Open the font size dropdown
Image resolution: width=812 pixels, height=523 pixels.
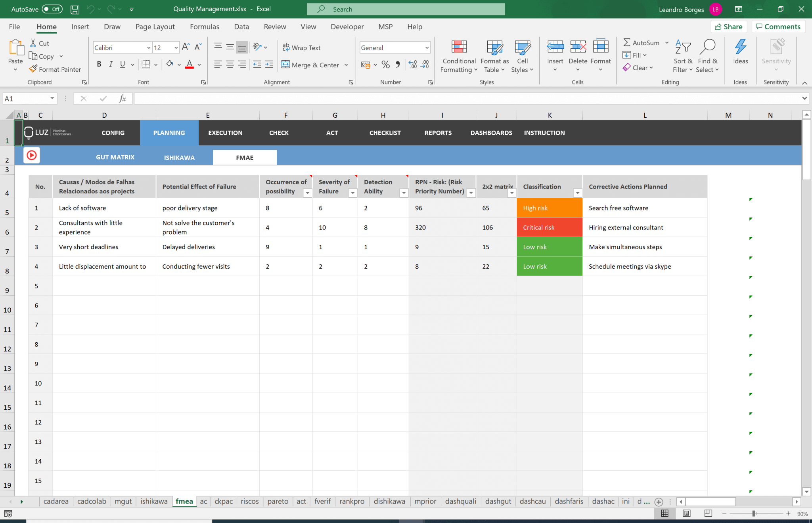(176, 48)
